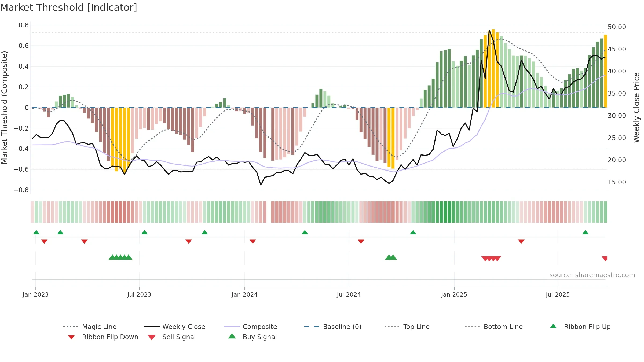Screen dimensions: 644x362
Task: Click the source: sharemaestro.com text
Action: 592,275
